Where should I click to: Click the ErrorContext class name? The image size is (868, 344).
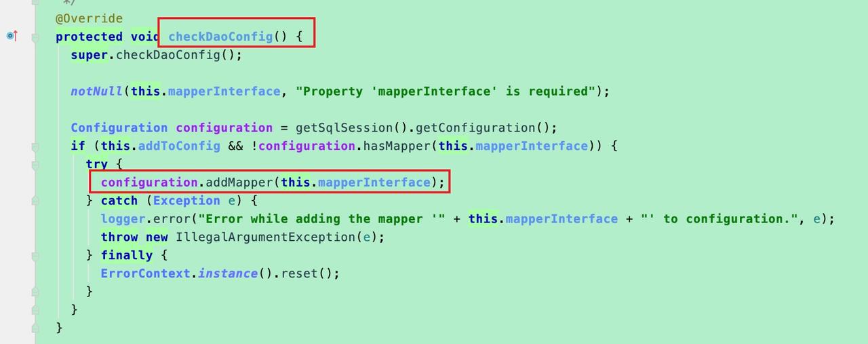click(145, 273)
